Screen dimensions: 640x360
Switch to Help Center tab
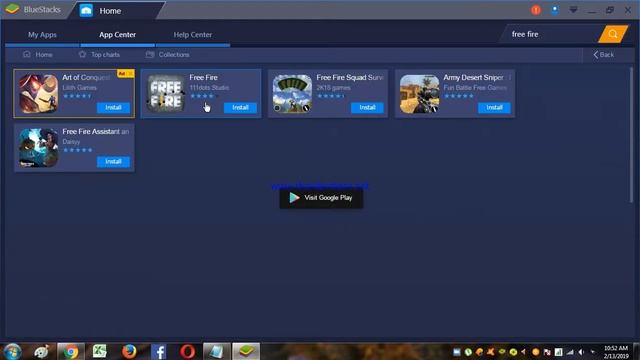pos(193,35)
